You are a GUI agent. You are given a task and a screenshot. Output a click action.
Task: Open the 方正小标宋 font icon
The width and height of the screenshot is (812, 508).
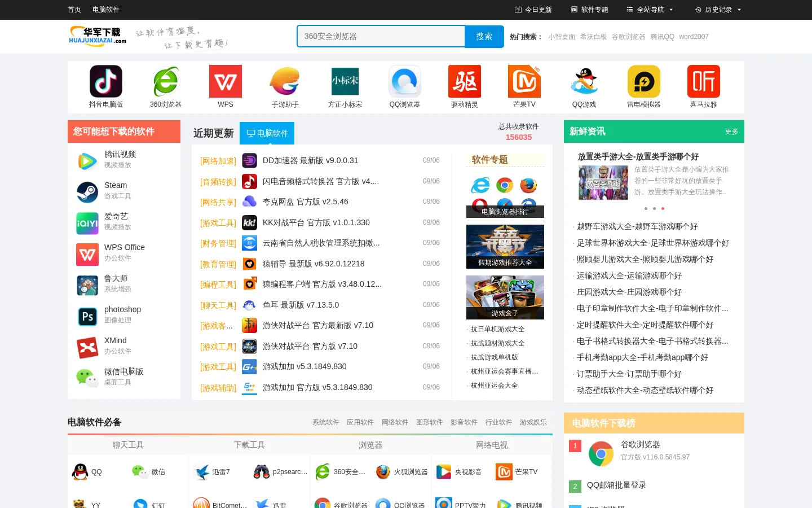pos(345,81)
